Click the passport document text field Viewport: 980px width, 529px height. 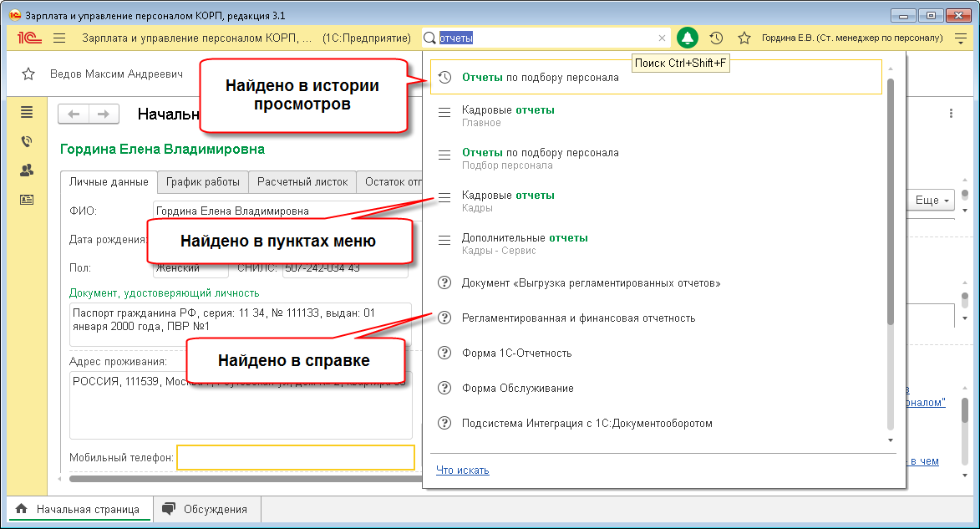coord(241,324)
